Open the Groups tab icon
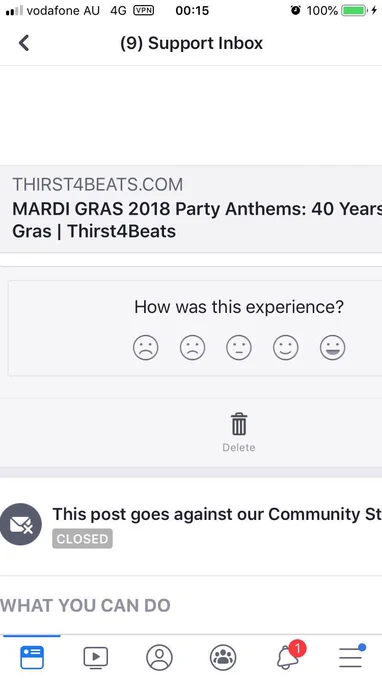 pos(223,657)
